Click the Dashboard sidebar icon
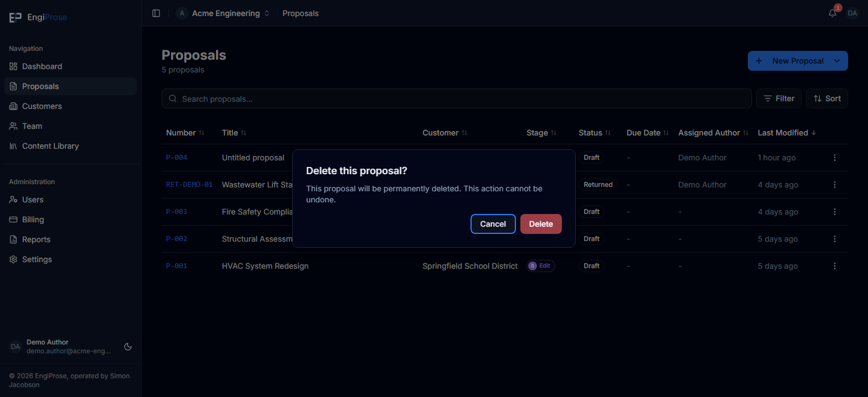 click(x=13, y=66)
